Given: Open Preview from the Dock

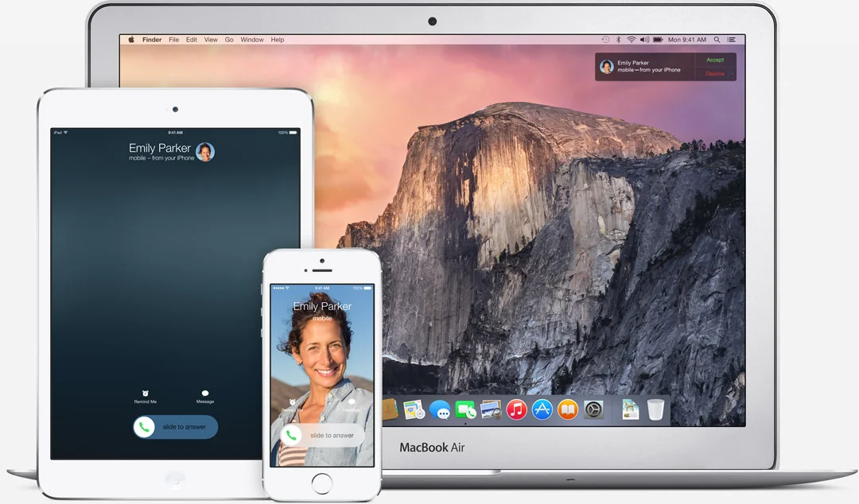Looking at the screenshot, I should coord(490,409).
